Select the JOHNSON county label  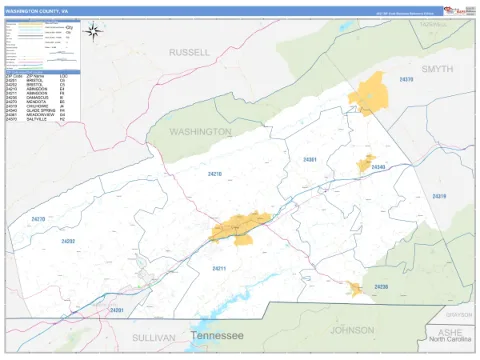pos(352,330)
